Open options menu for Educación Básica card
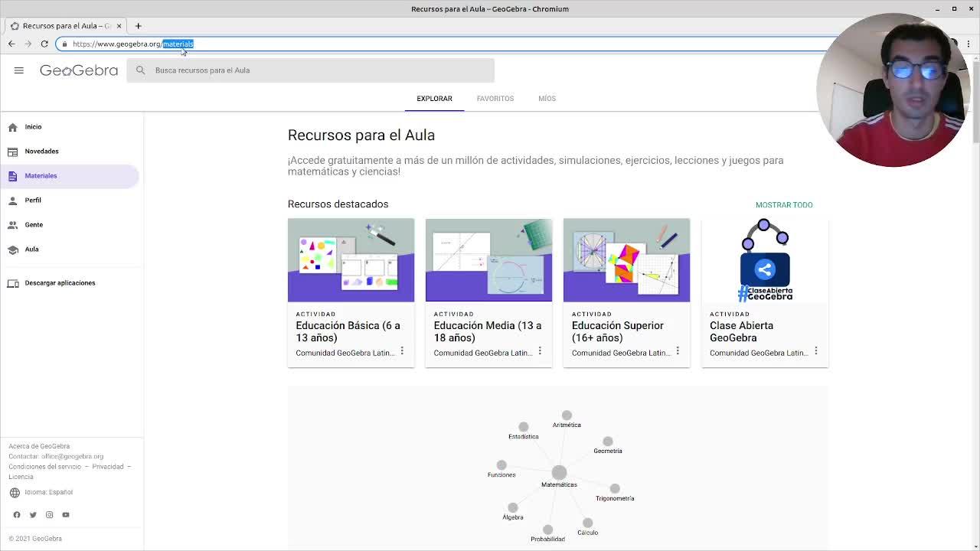Image resolution: width=980 pixels, height=551 pixels. [402, 351]
